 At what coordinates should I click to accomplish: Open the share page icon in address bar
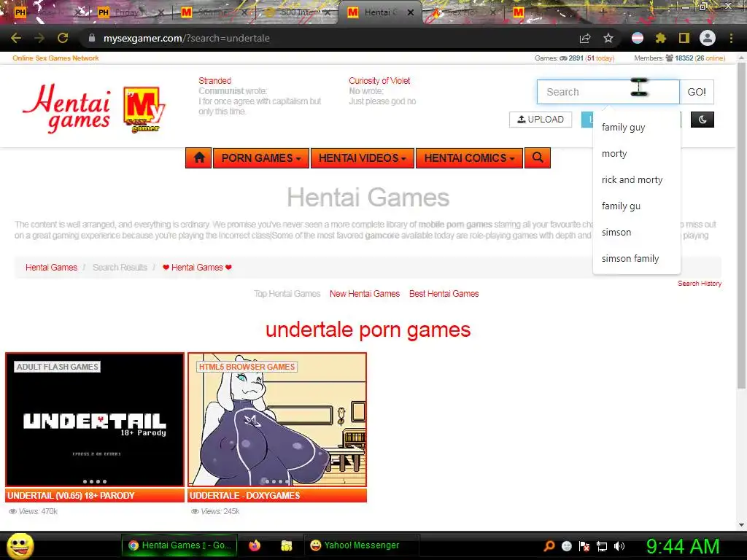(585, 38)
